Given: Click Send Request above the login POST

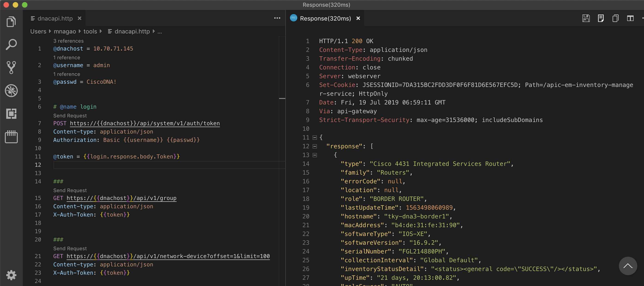Looking at the screenshot, I should point(70,116).
